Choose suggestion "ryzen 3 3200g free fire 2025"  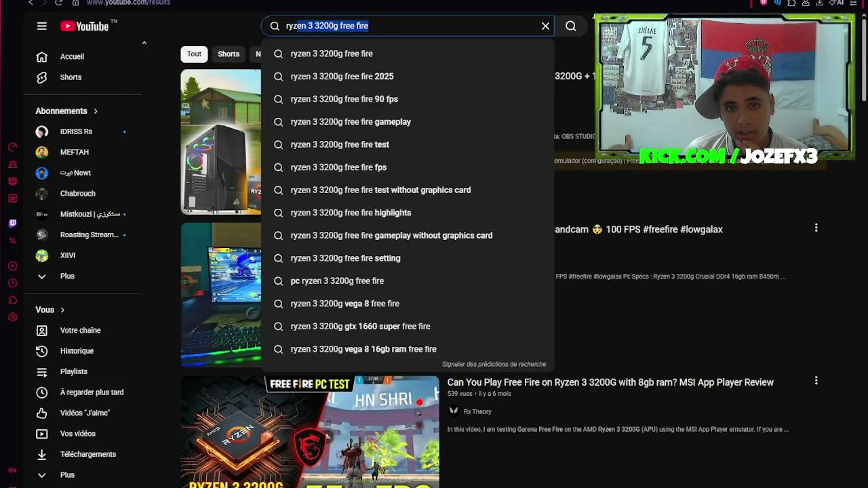(407, 77)
